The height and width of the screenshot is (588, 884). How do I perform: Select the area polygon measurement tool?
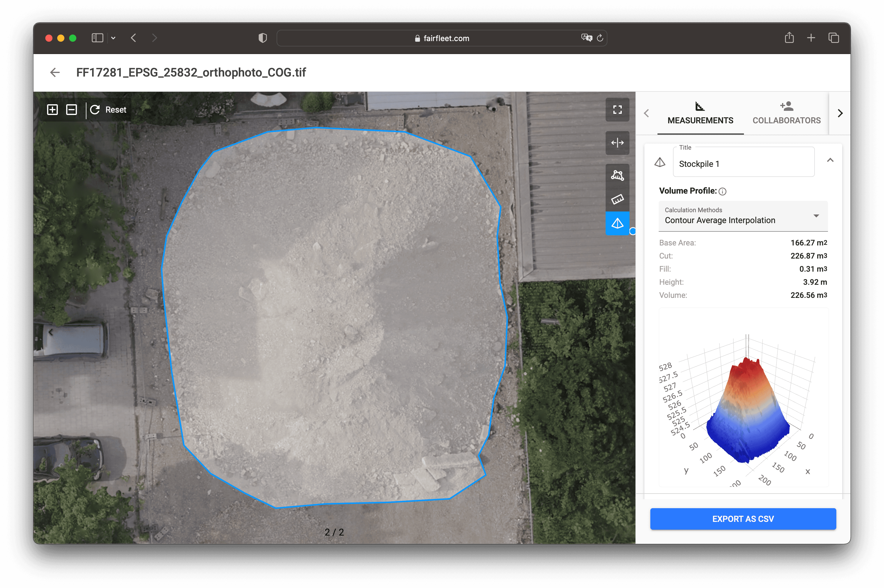pos(617,175)
